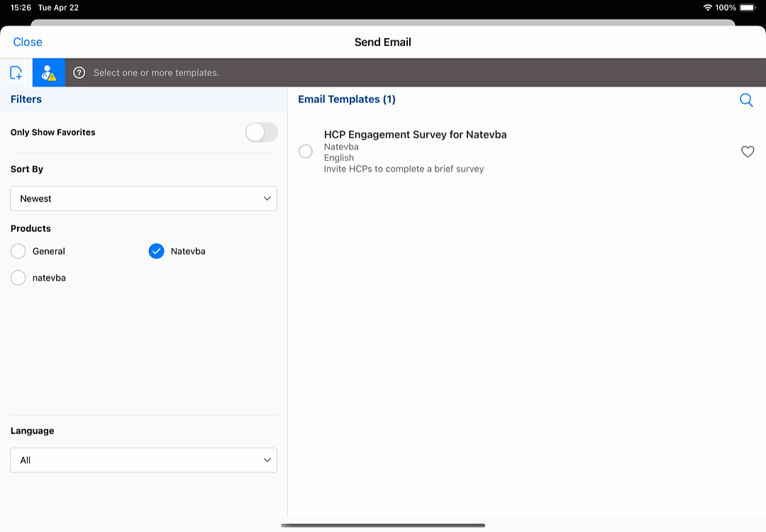Screen dimensions: 766x532
Task: Favorite the HCP Engagement Survey with heart
Action: point(748,151)
